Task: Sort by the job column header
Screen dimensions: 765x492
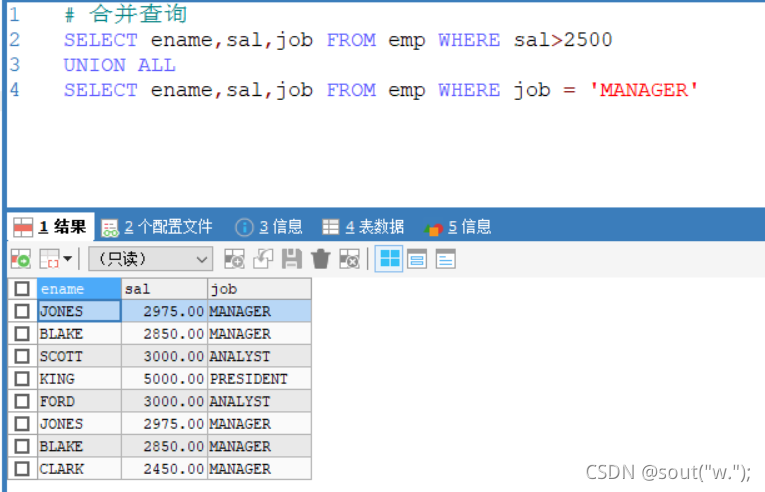Action: coord(260,289)
